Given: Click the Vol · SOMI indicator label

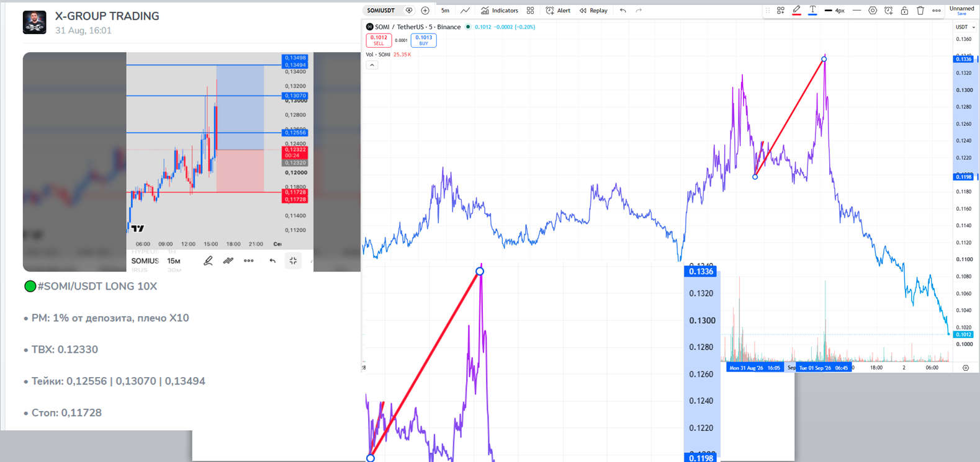Looking at the screenshot, I should pos(379,55).
